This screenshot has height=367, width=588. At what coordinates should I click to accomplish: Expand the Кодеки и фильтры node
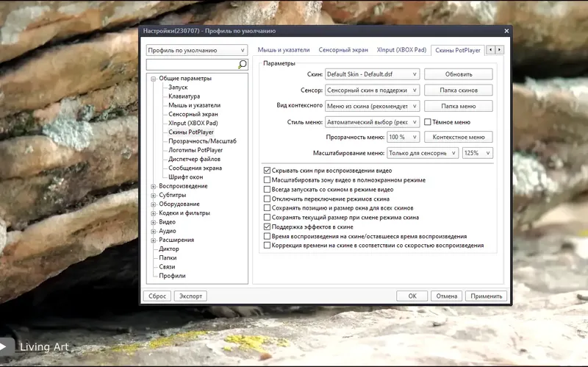click(154, 213)
